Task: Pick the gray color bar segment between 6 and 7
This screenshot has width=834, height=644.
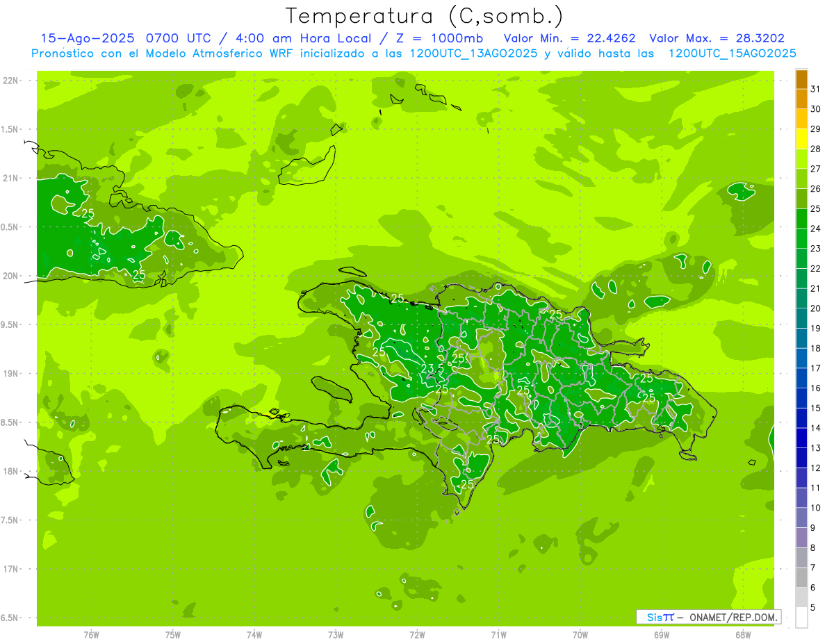Action: click(x=801, y=578)
